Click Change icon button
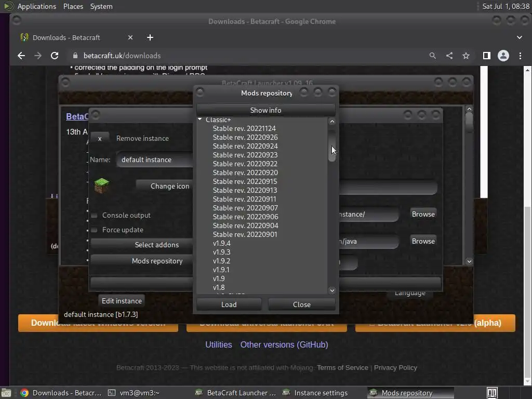Image resolution: width=532 pixels, height=399 pixels. pos(165,187)
